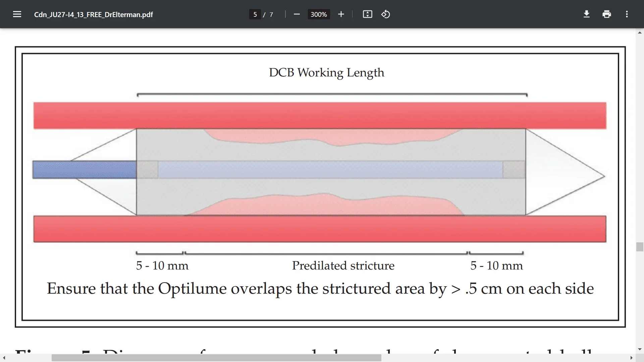Edit the current page number field
644x362 pixels.
tap(255, 14)
